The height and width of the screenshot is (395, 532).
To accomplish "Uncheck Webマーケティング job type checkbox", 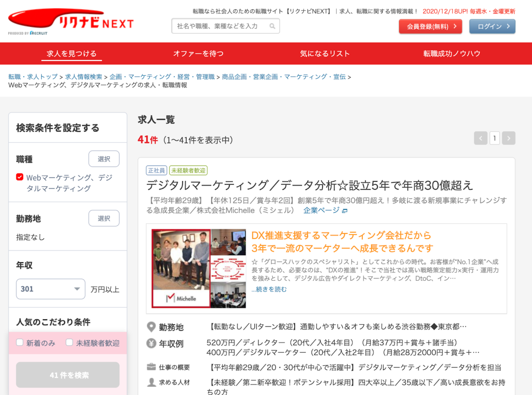I will tap(20, 177).
